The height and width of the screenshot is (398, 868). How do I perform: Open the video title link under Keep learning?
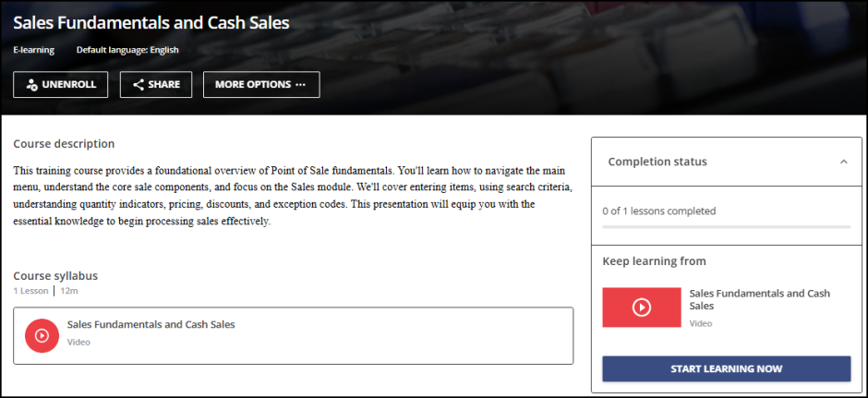tap(759, 298)
